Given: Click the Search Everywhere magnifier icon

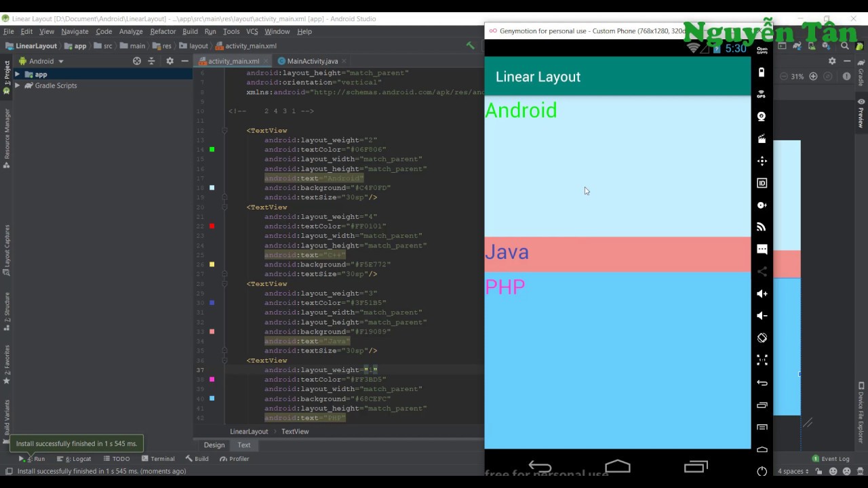Looking at the screenshot, I should [x=844, y=46].
